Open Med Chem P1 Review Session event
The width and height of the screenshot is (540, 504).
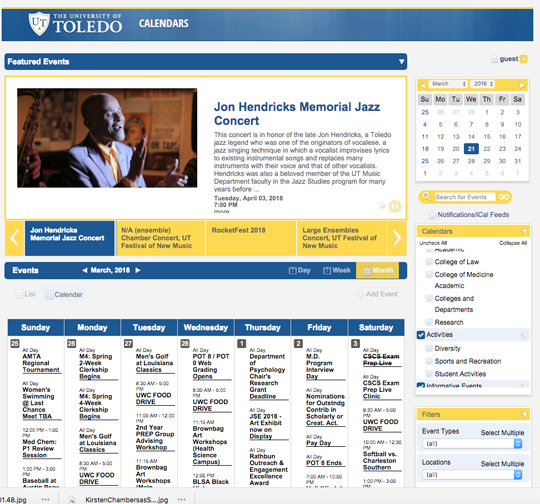pos(39,449)
